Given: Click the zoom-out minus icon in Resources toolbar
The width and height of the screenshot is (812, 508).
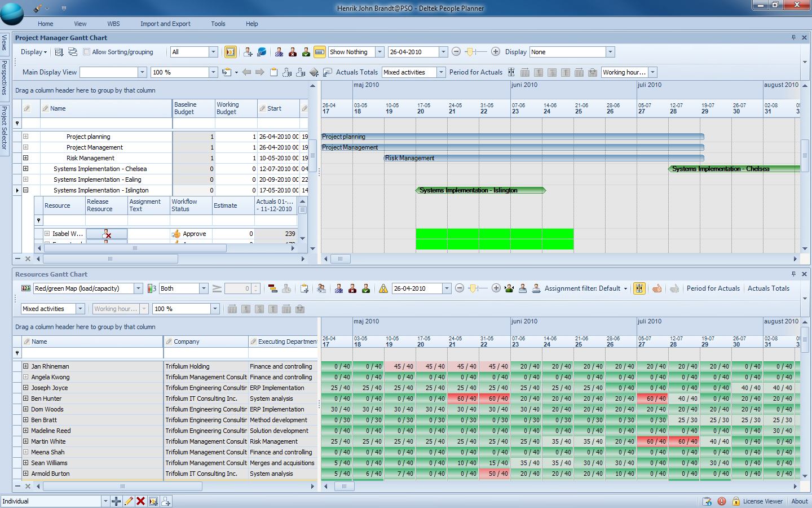Looking at the screenshot, I should pos(460,288).
